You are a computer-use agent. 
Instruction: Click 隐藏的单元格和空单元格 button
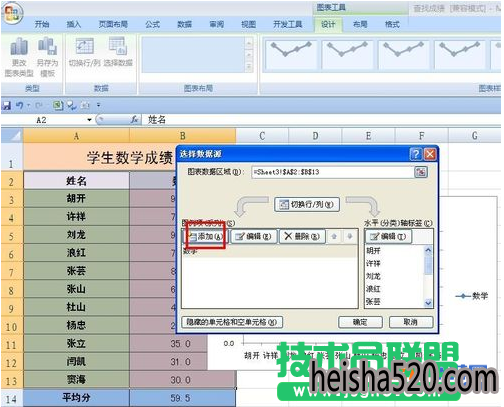(232, 322)
